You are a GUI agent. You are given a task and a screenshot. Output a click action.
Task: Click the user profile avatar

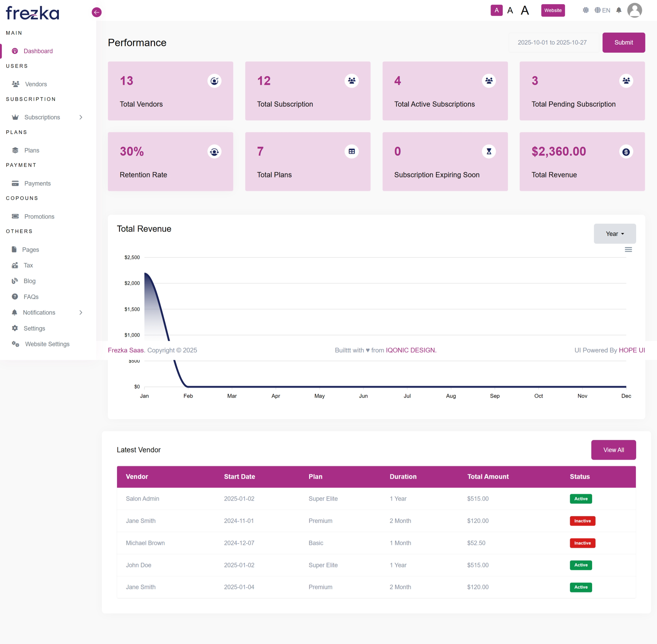pyautogui.click(x=634, y=10)
